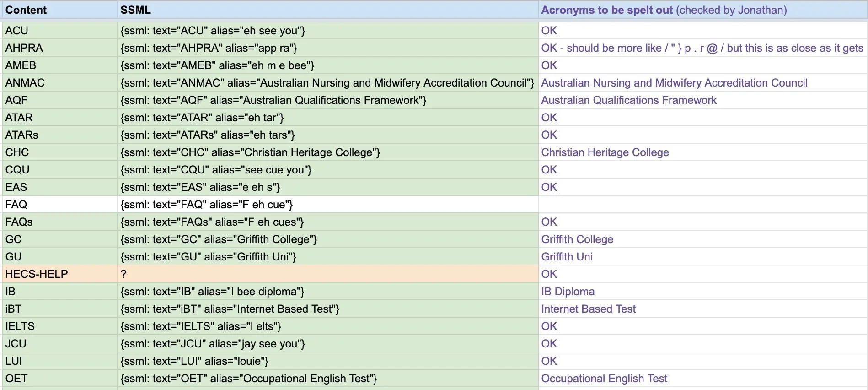Select the SSML cell with alias "eh tars"
The width and height of the screenshot is (868, 390).
328,135
